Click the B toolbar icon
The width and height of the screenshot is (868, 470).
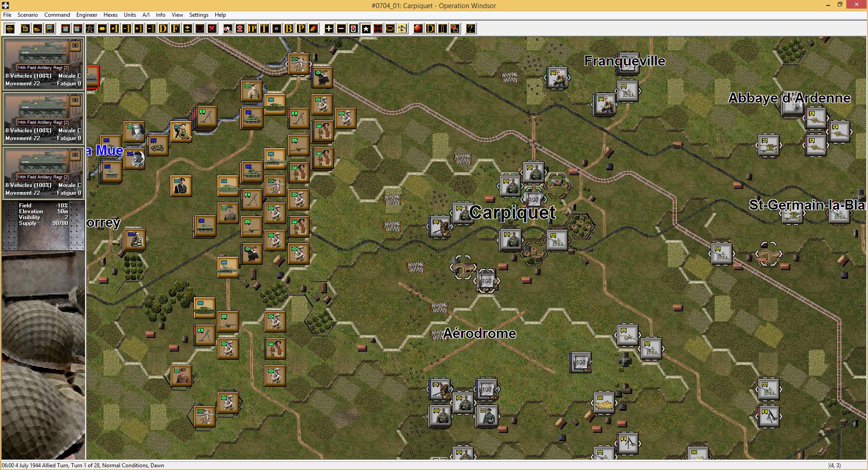tap(289, 29)
